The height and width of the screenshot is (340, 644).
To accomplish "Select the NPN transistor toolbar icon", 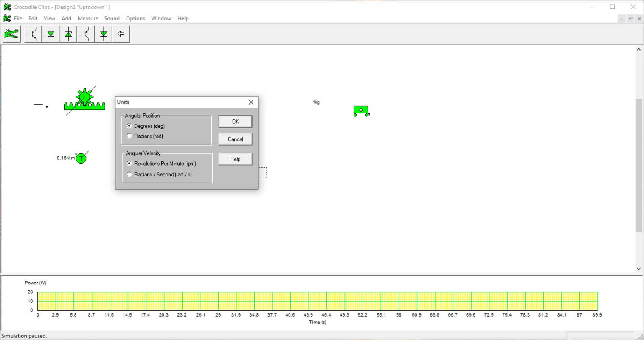I will pyautogui.click(x=32, y=34).
